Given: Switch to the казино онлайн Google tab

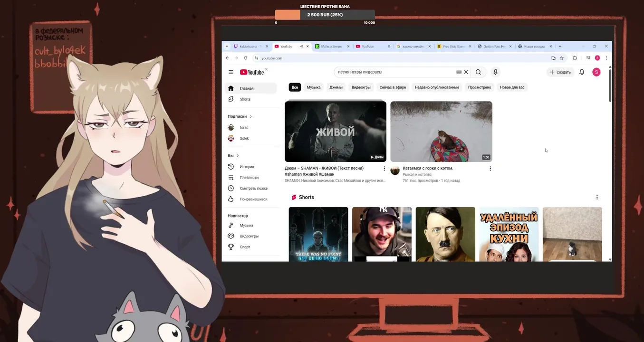Looking at the screenshot, I should (413, 47).
